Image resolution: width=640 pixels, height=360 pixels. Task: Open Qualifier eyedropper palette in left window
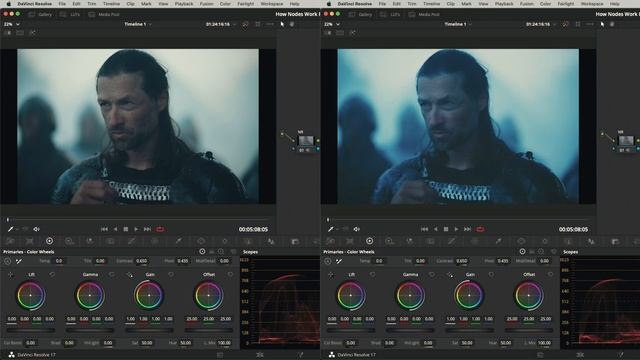point(178,241)
